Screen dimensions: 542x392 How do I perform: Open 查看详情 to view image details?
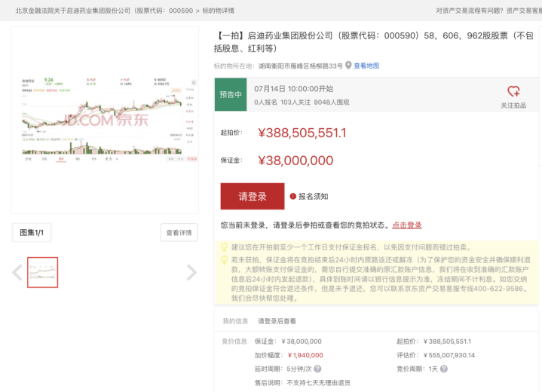coord(179,233)
